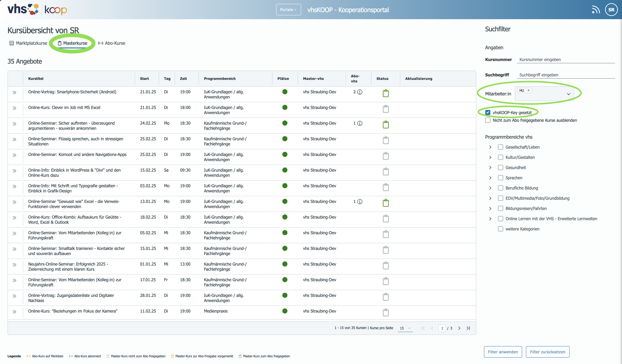Screen dimensions: 622x364
Task: Click the RSS feed icon in header
Action: tap(596, 10)
